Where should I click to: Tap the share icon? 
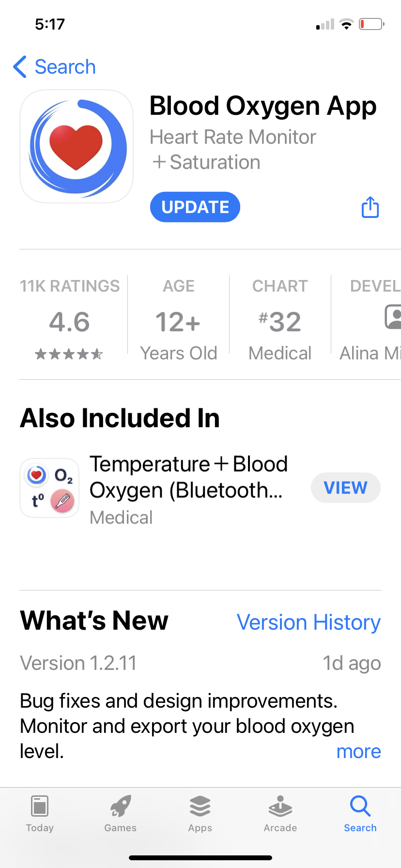(x=370, y=207)
